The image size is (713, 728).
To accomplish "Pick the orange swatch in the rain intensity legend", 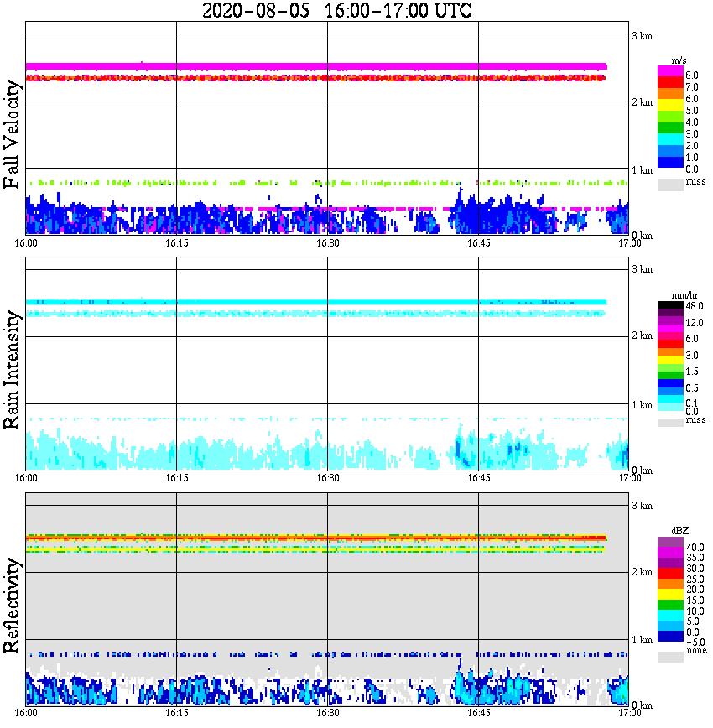I will [x=670, y=352].
